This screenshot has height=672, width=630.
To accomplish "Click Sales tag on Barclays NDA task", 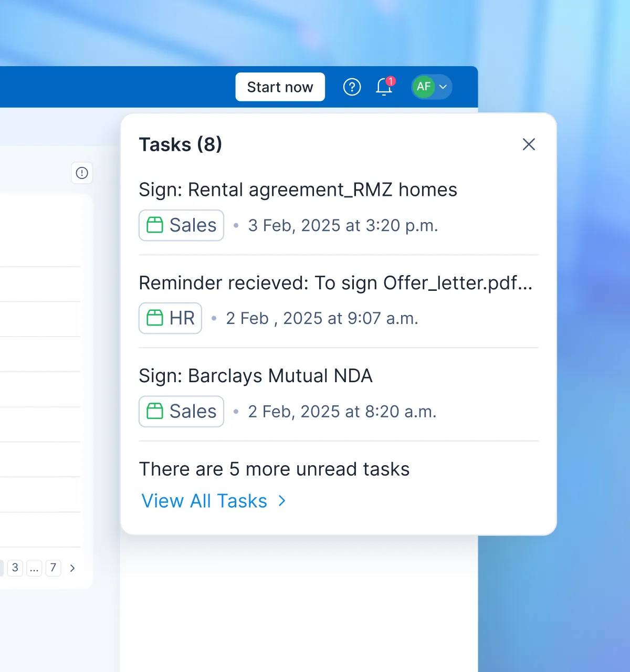I will tap(181, 411).
